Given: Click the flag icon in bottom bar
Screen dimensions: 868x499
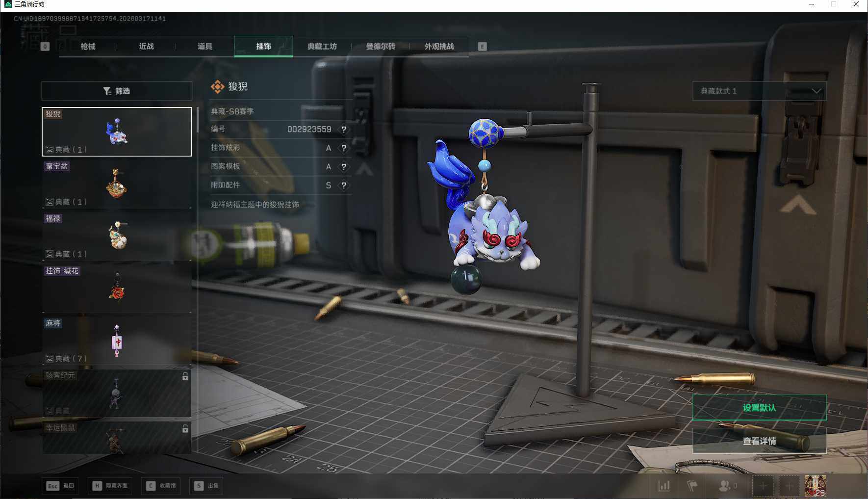Looking at the screenshot, I should [692, 486].
